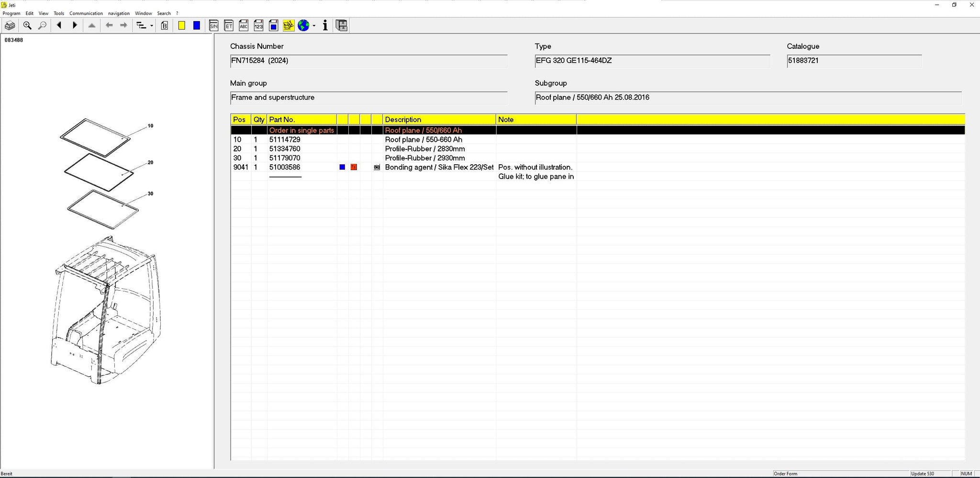This screenshot has height=478, width=980.
Task: Go to previous page with black left arrow
Action: coord(59,25)
